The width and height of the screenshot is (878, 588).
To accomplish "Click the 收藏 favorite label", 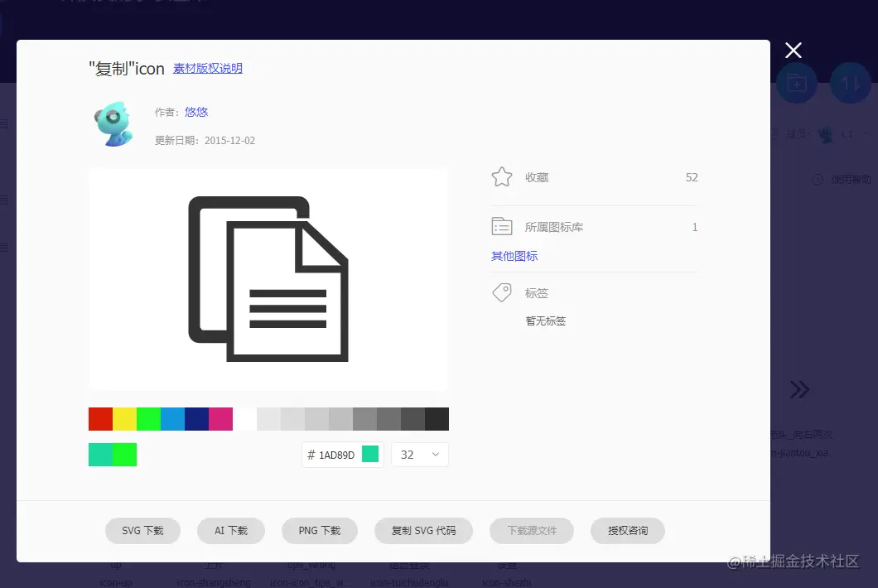I will point(537,177).
